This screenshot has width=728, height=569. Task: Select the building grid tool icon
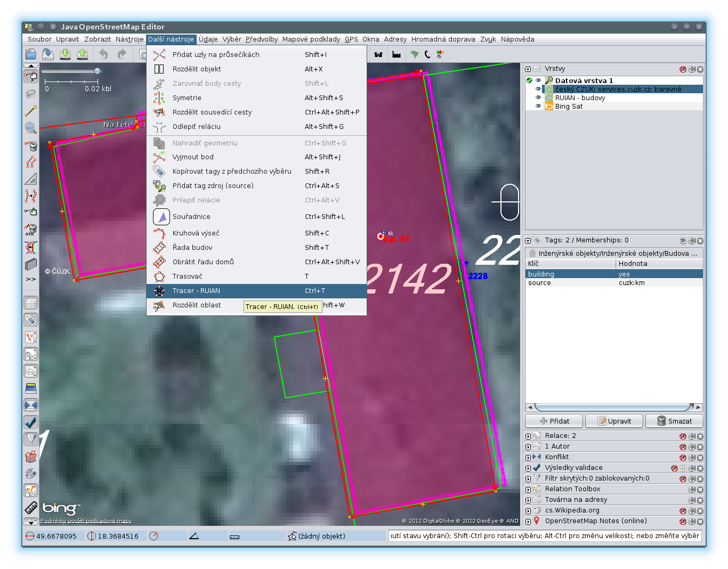pyautogui.click(x=31, y=264)
